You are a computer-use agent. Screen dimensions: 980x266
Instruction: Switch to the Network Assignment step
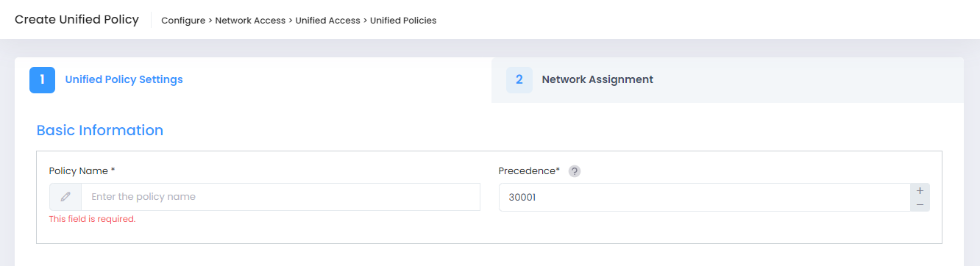click(597, 79)
